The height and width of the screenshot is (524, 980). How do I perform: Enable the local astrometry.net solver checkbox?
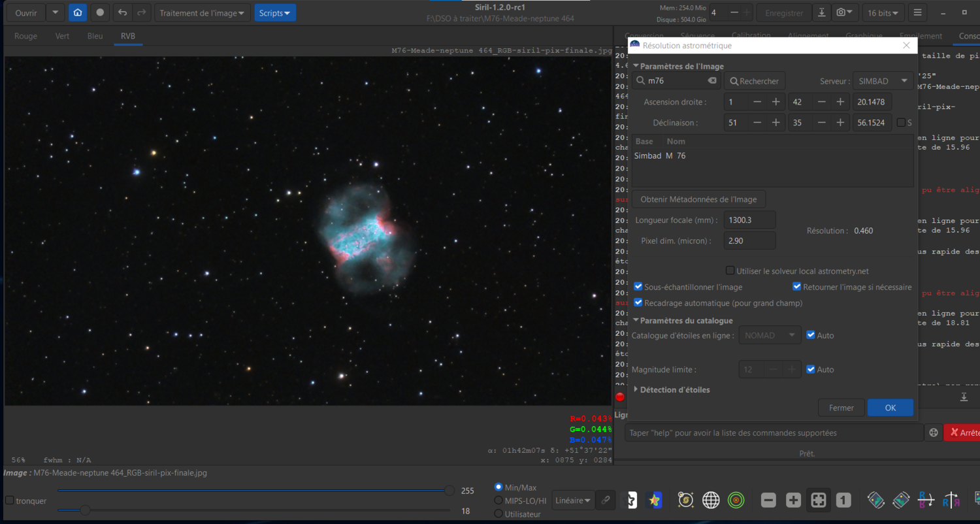(x=730, y=270)
